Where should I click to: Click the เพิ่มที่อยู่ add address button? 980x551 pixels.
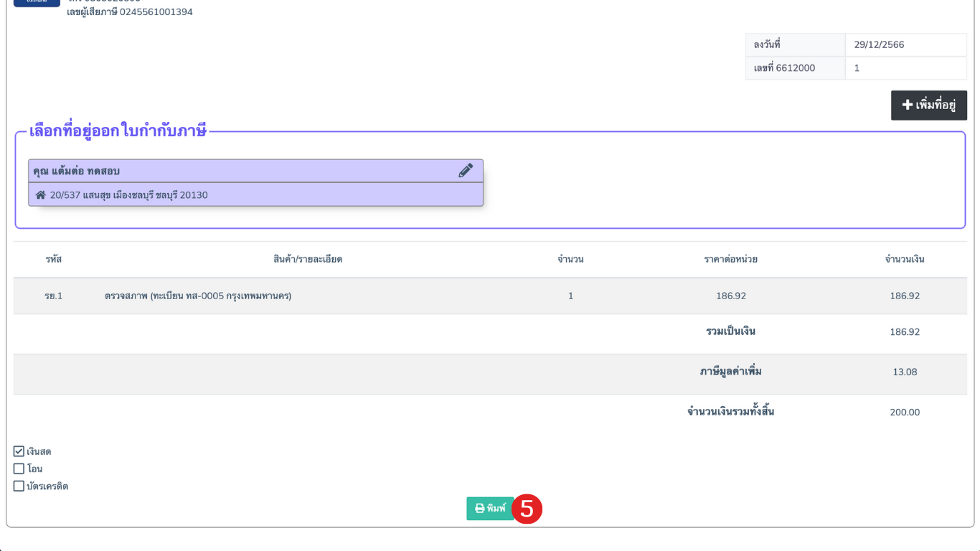coord(929,105)
